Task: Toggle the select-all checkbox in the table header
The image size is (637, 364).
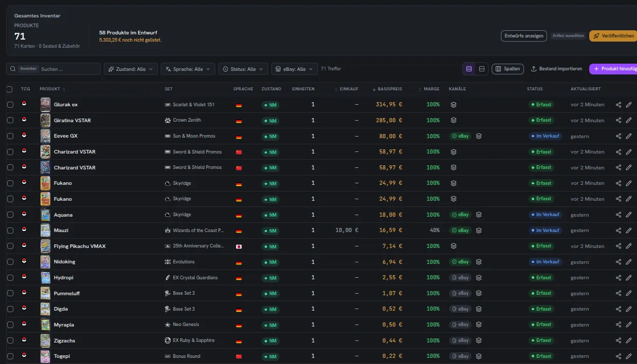Action: (9, 89)
